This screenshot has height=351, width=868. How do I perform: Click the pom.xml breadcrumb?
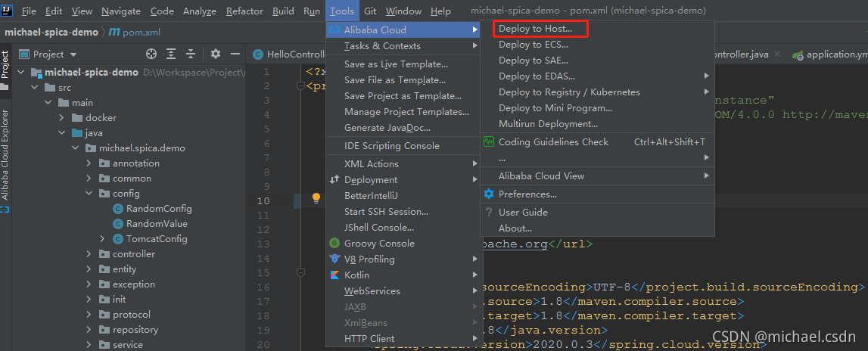coord(135,32)
